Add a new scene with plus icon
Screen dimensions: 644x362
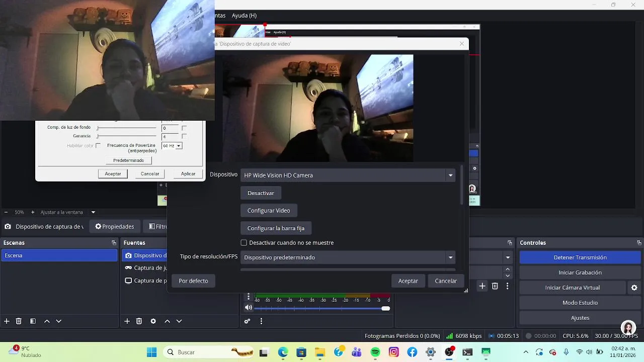coord(7,321)
